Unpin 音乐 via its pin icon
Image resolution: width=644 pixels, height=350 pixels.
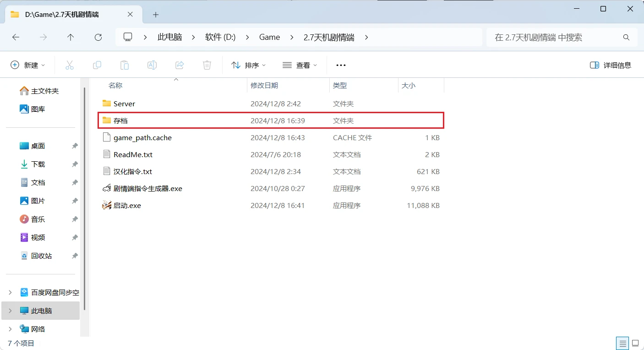point(75,219)
